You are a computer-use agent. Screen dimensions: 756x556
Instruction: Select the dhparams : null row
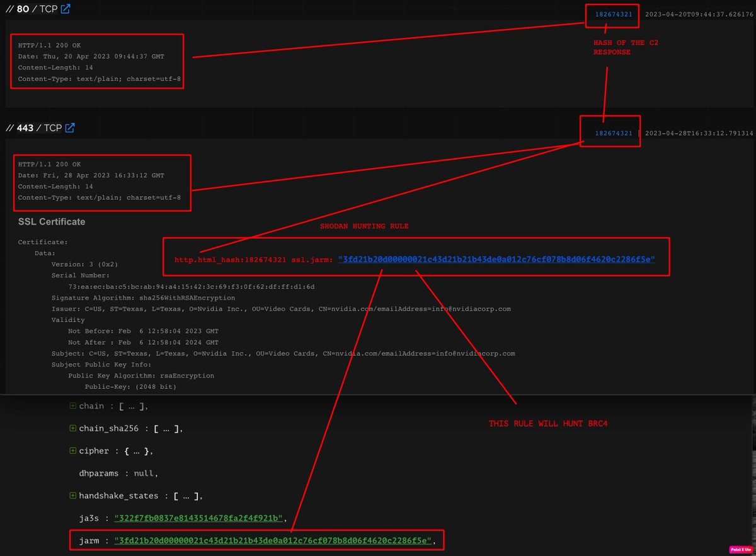(x=117, y=473)
